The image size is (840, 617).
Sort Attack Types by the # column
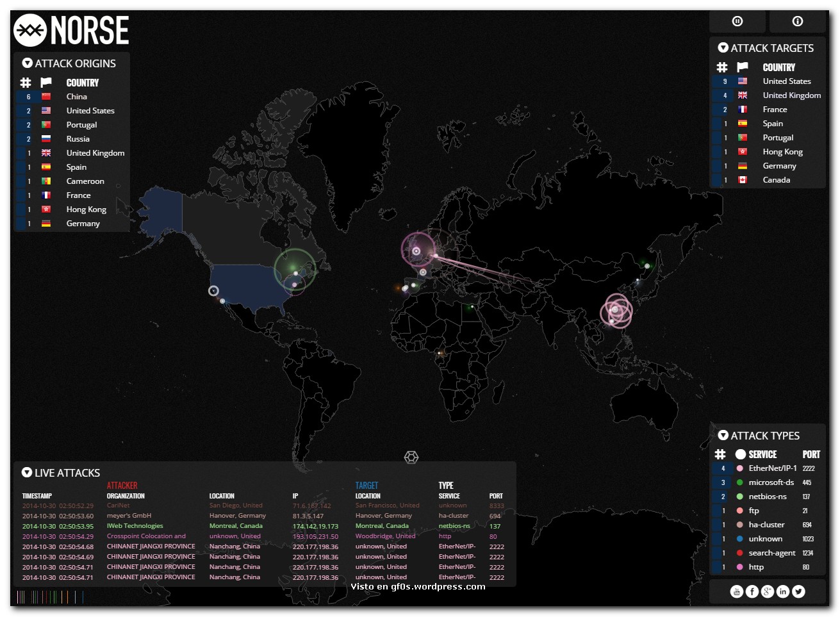pos(721,454)
